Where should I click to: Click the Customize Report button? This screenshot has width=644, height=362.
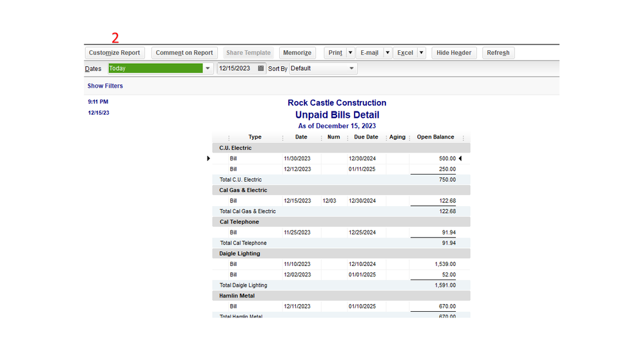115,53
